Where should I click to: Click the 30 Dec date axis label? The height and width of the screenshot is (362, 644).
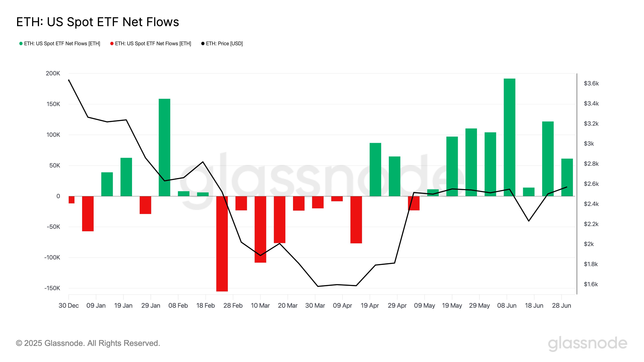(x=68, y=305)
